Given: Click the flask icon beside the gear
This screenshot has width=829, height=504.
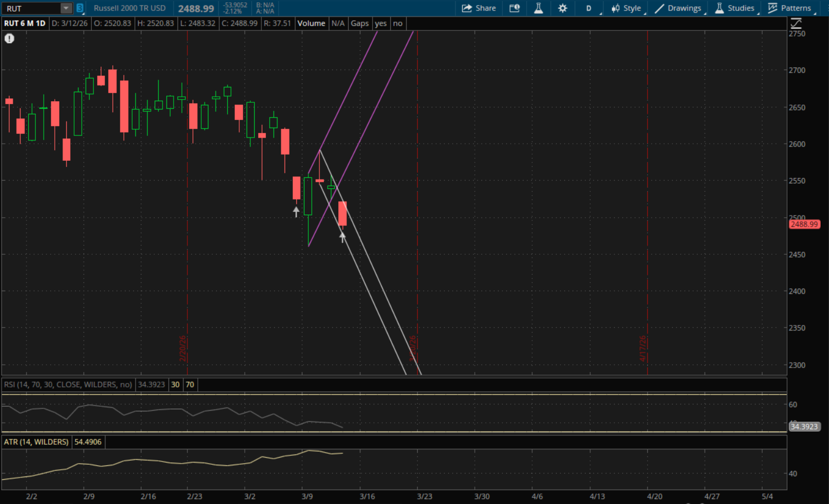Looking at the screenshot, I should pos(538,8).
